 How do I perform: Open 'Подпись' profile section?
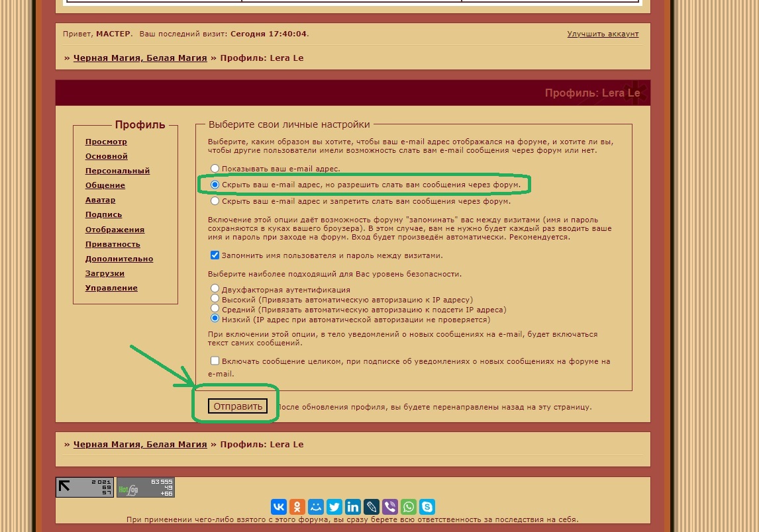tap(103, 214)
